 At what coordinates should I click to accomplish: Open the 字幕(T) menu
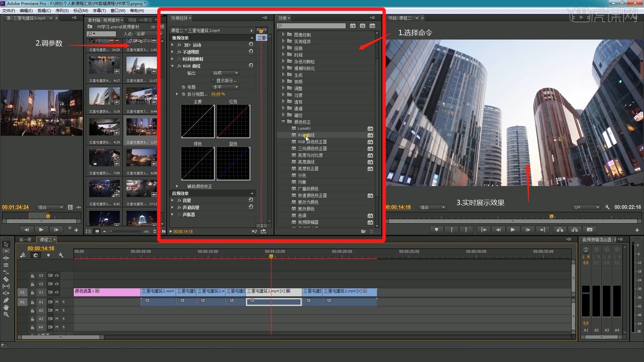[99, 11]
